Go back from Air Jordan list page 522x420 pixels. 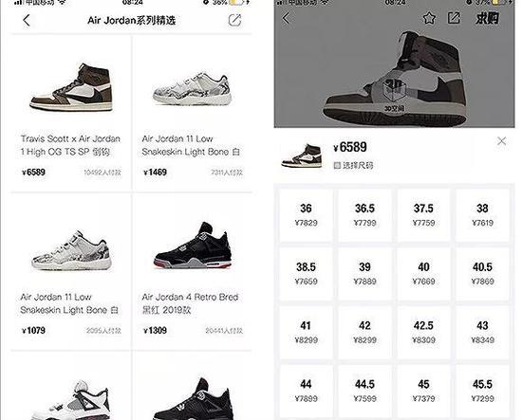27,20
